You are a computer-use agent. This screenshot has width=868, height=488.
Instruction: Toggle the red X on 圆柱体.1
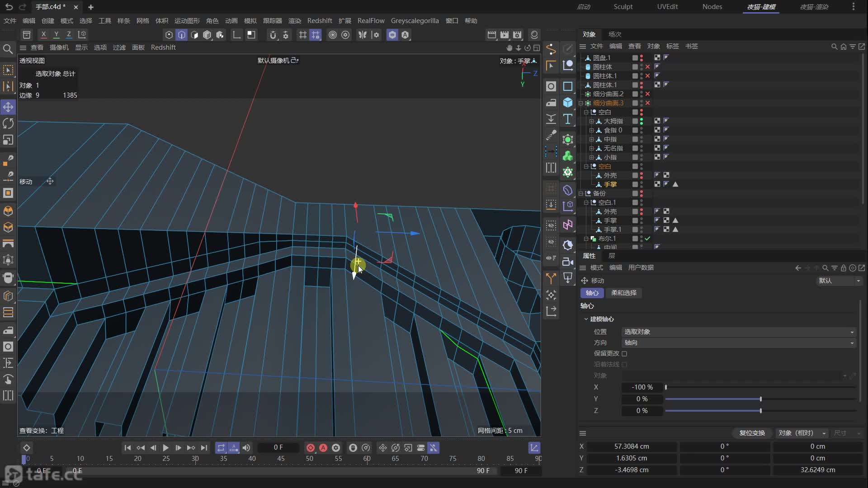647,76
